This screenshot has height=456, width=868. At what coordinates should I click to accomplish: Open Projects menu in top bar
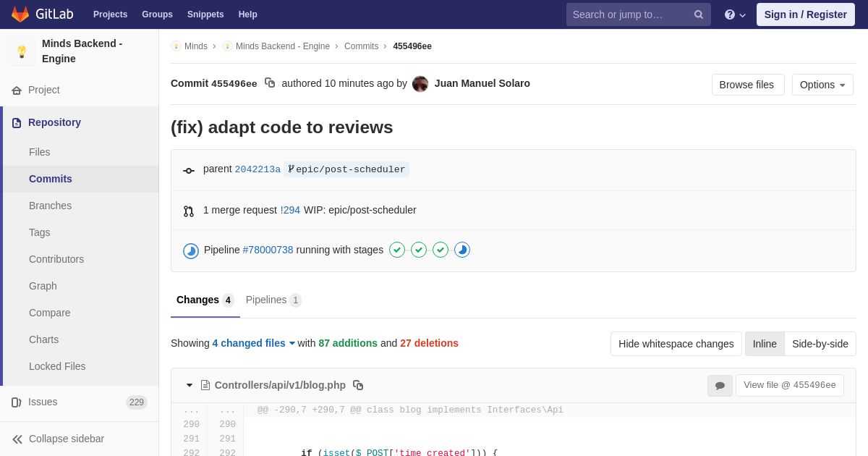click(110, 14)
